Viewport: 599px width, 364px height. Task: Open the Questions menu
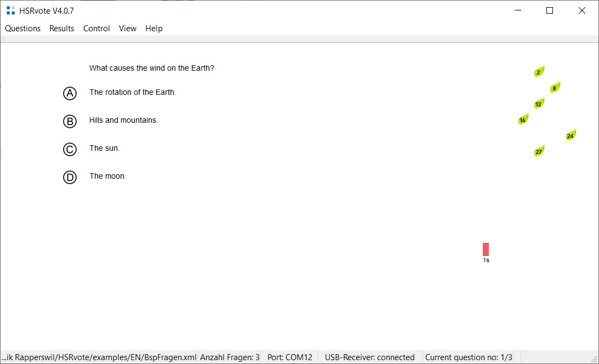tap(23, 29)
